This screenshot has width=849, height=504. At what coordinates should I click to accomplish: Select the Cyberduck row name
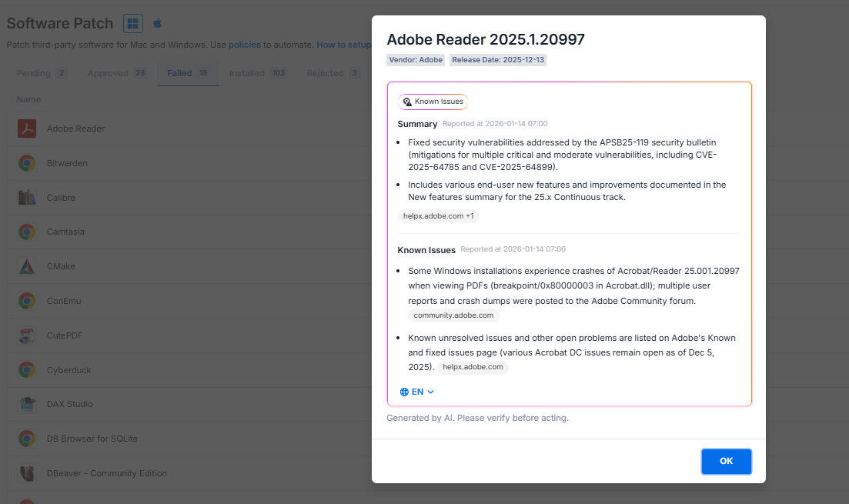(x=69, y=370)
